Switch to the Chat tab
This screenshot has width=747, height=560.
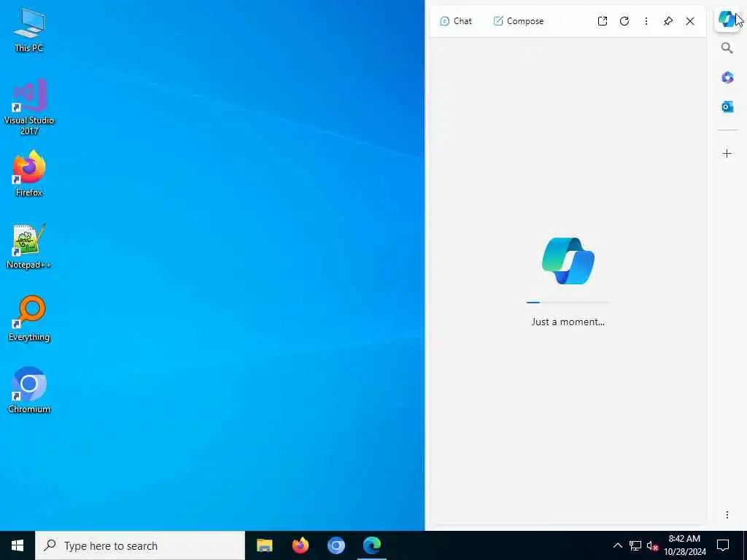(x=456, y=21)
